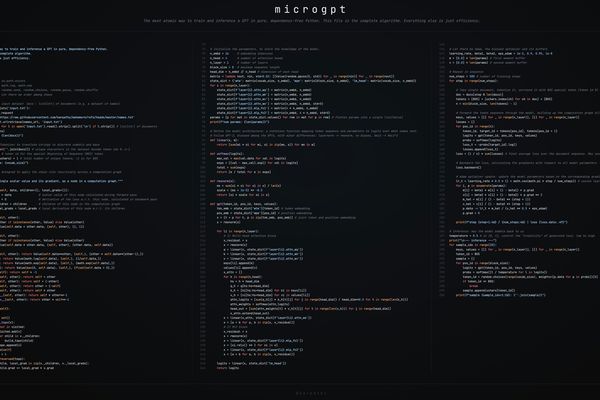Click the 'def gpt(token_id, pos_id, keys, values):' line
This screenshot has height=400, width=600.
click(243, 204)
